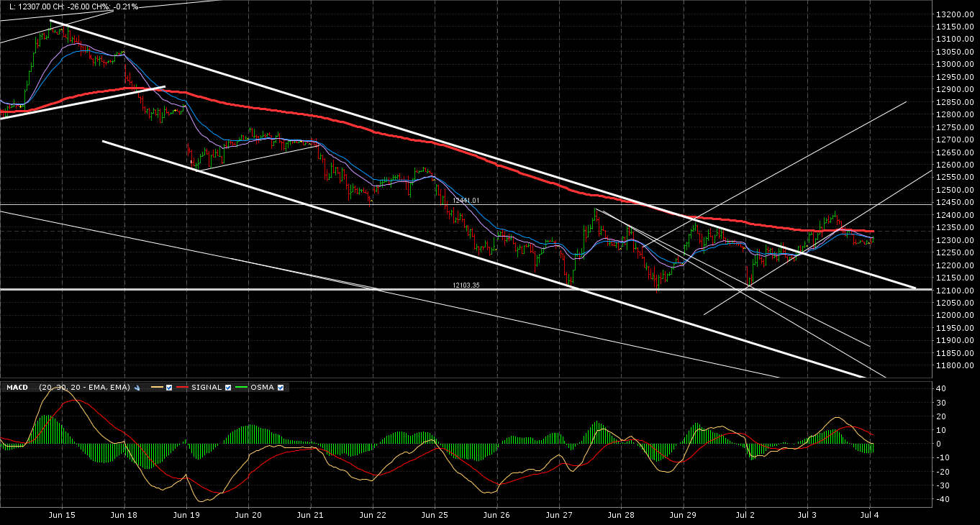Toggle the MACD line visibility checkbox

click(x=169, y=388)
